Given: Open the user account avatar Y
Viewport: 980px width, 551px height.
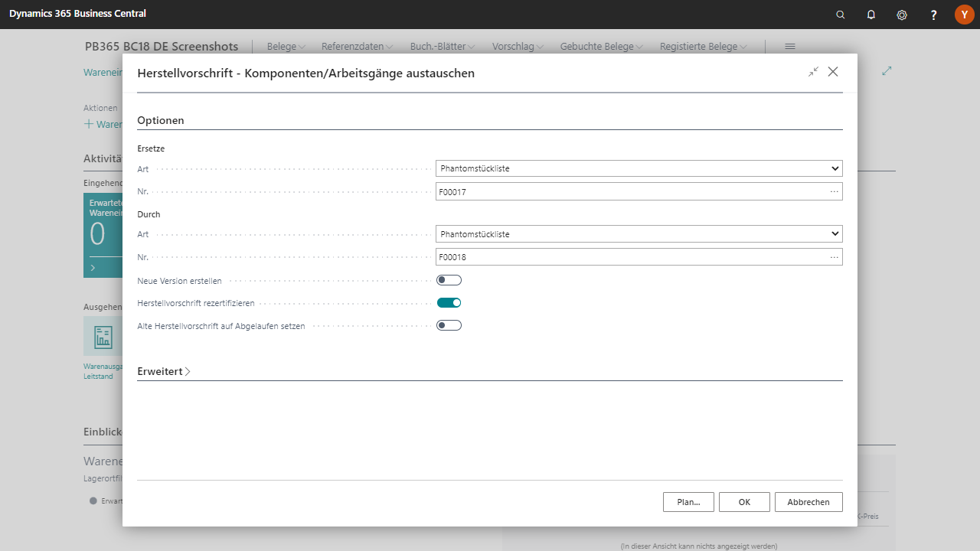Looking at the screenshot, I should [x=964, y=15].
